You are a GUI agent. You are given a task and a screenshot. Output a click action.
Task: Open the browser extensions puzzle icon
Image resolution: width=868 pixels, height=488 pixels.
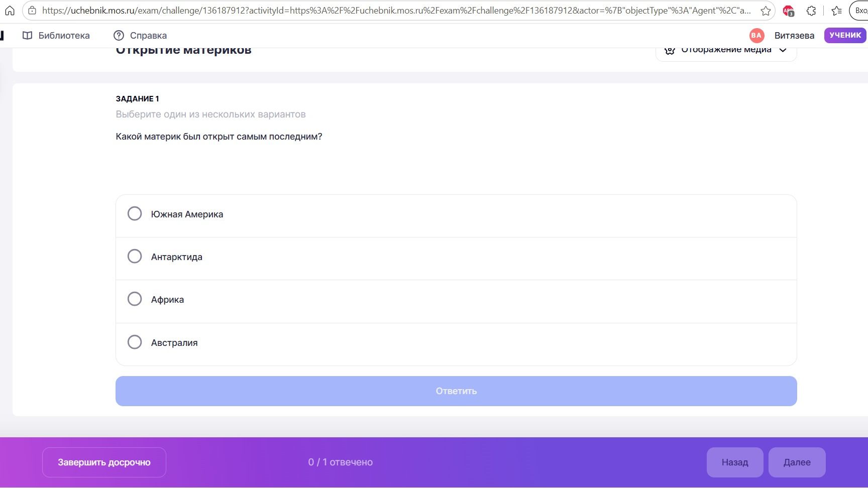click(x=811, y=11)
